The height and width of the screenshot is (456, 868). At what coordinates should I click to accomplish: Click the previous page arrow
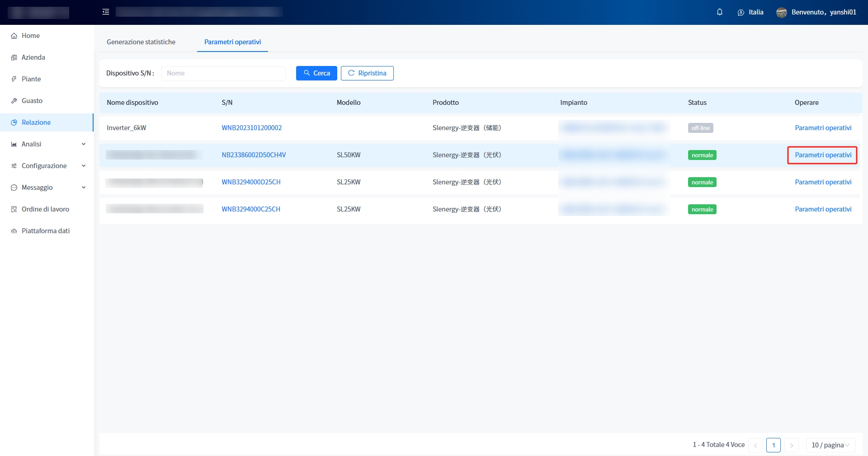(x=755, y=445)
